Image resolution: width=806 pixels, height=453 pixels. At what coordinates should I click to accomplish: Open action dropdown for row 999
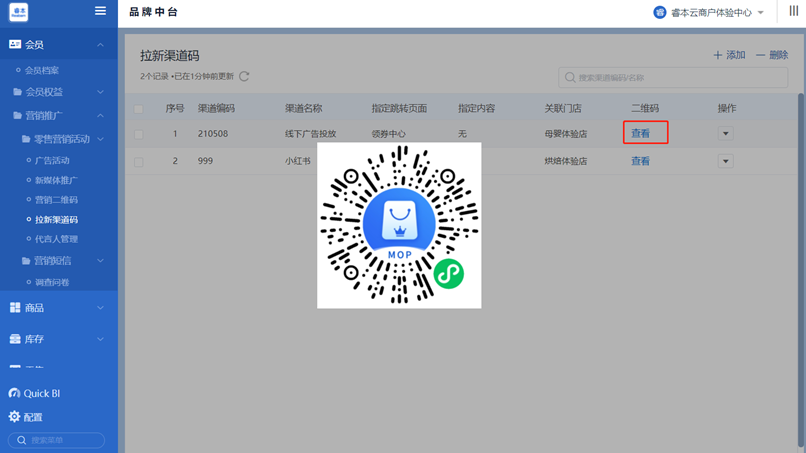click(725, 161)
